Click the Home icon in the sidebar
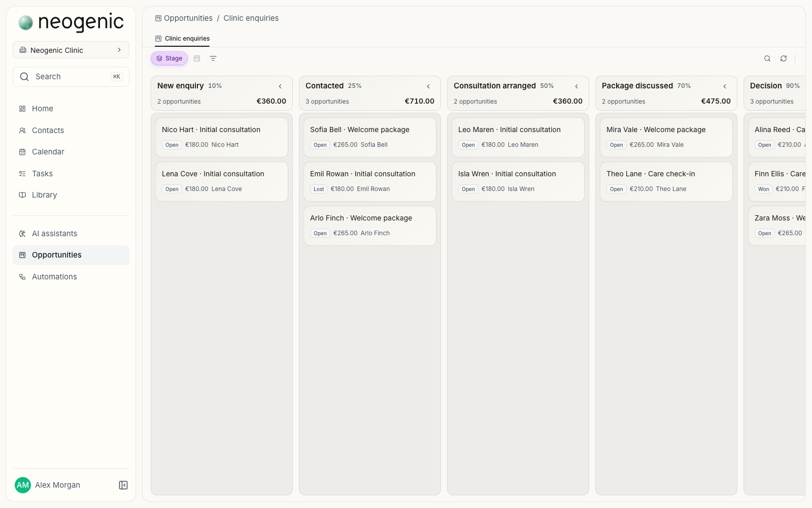Image resolution: width=812 pixels, height=508 pixels. [x=22, y=109]
